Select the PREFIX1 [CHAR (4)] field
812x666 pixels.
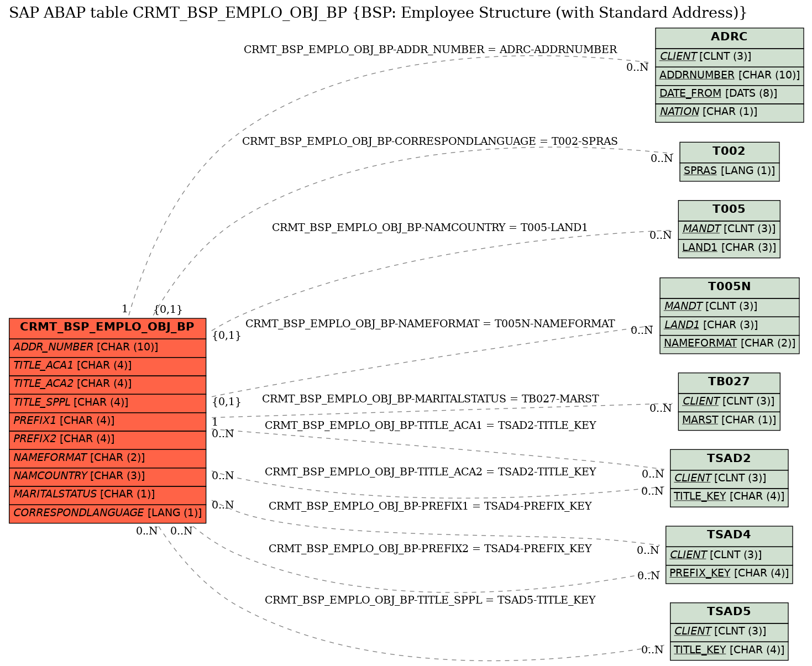(x=108, y=421)
